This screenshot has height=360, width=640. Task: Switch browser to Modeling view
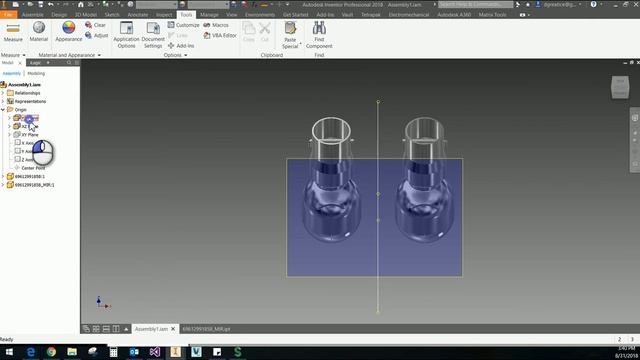point(36,73)
